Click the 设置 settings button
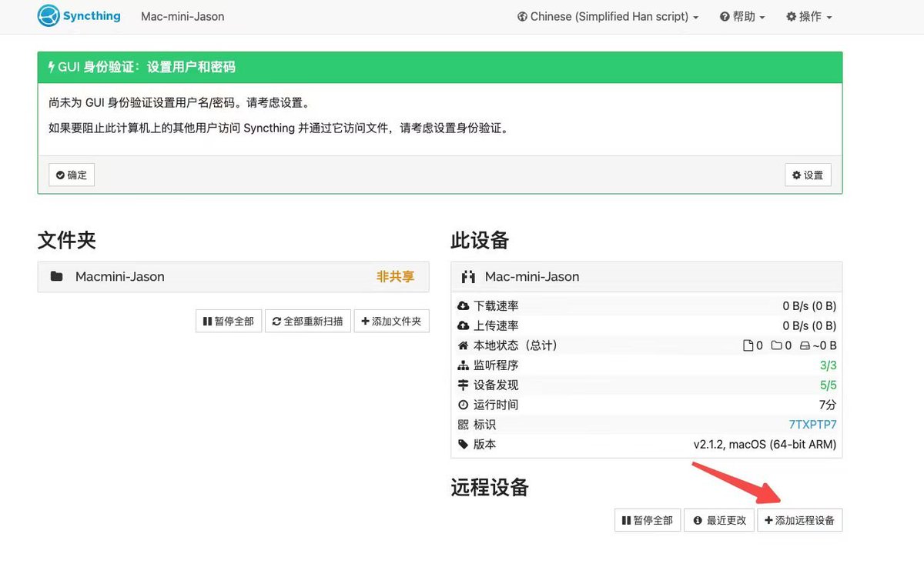This screenshot has width=924, height=567. click(808, 175)
